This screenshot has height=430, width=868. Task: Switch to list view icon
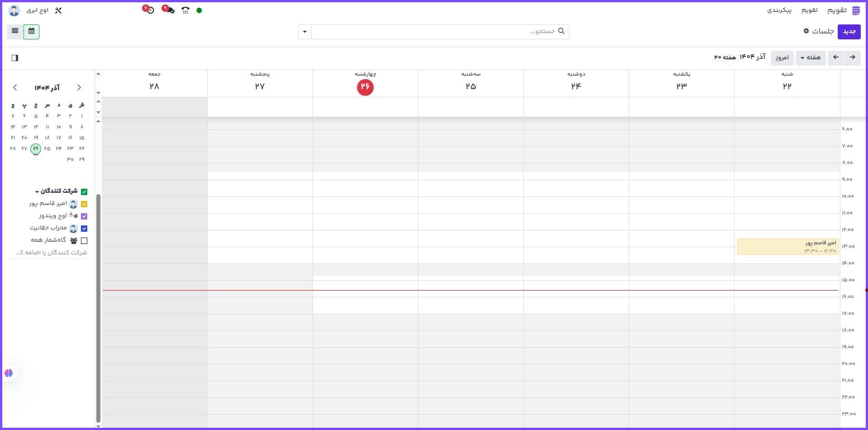pyautogui.click(x=15, y=32)
